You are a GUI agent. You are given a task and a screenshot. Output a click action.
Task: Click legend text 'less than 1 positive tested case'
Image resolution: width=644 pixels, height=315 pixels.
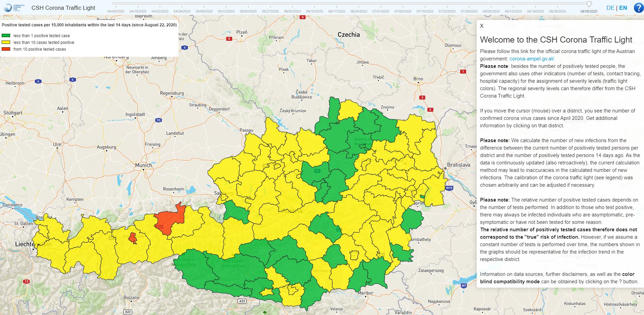(42, 35)
